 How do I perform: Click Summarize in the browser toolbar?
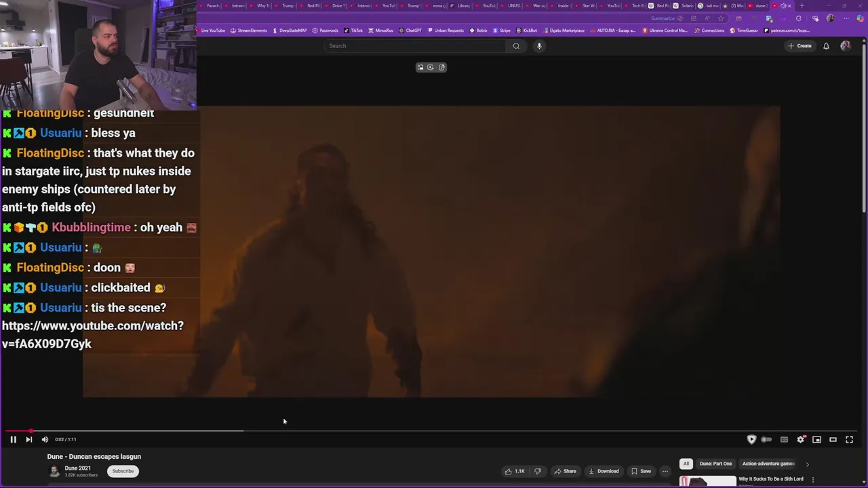pos(663,18)
